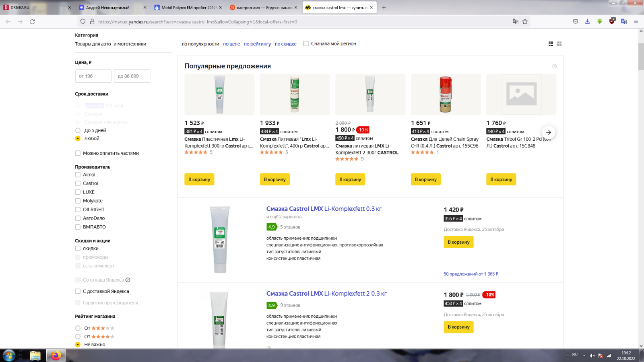Enable the Сначала мой регион checkbox
This screenshot has width=644, height=362.
[x=306, y=44]
